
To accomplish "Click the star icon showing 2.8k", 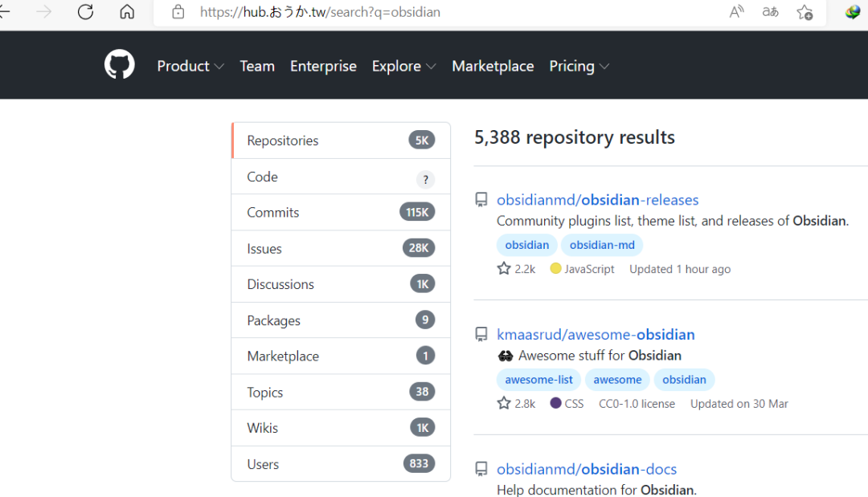I will click(504, 404).
